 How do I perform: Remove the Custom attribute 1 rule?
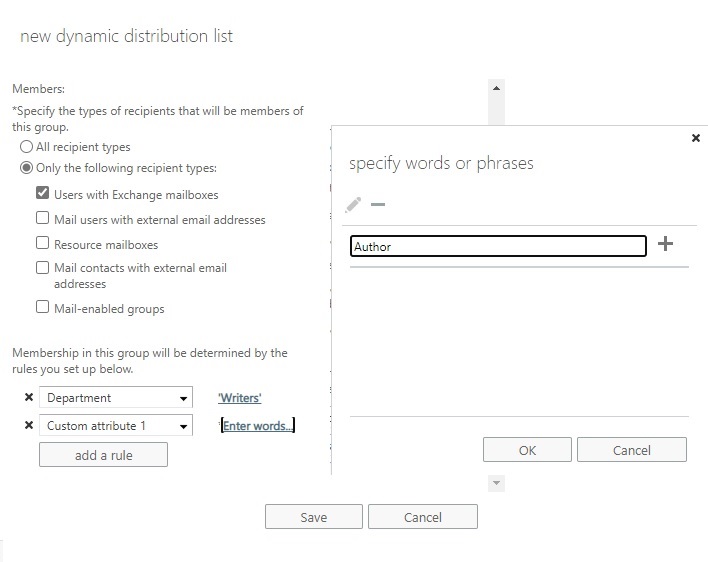28,426
